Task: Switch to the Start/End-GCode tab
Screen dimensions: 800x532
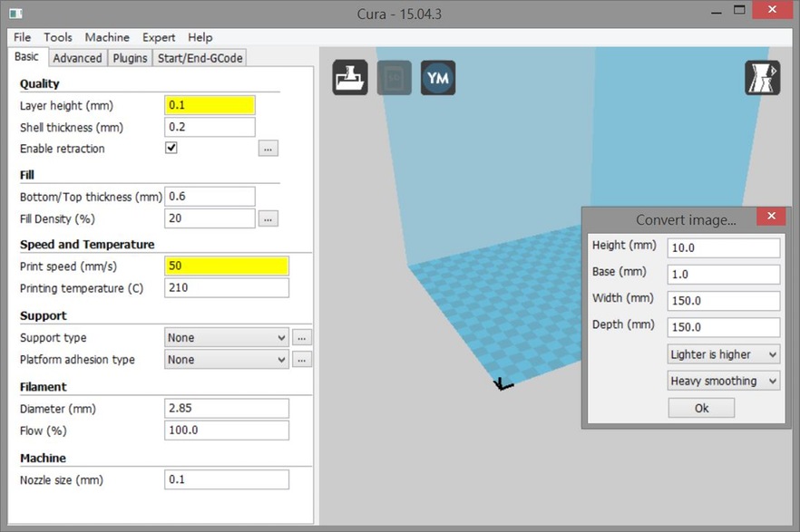Action: [x=200, y=58]
